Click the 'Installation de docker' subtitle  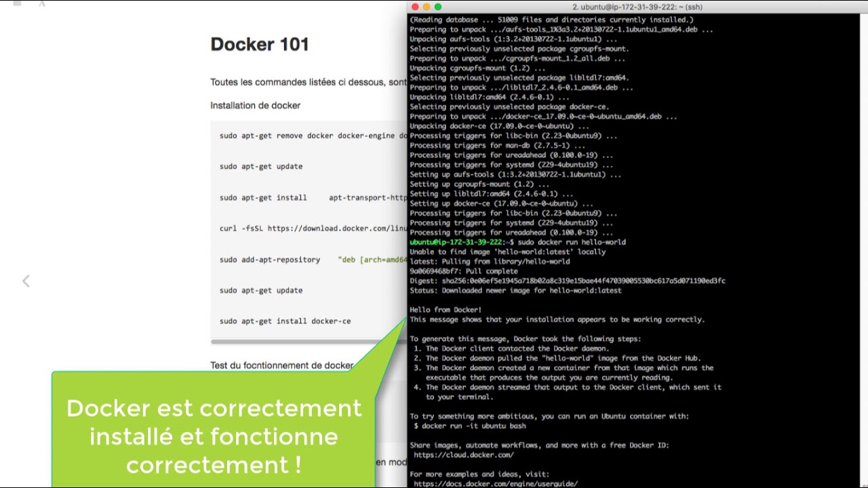[255, 106]
